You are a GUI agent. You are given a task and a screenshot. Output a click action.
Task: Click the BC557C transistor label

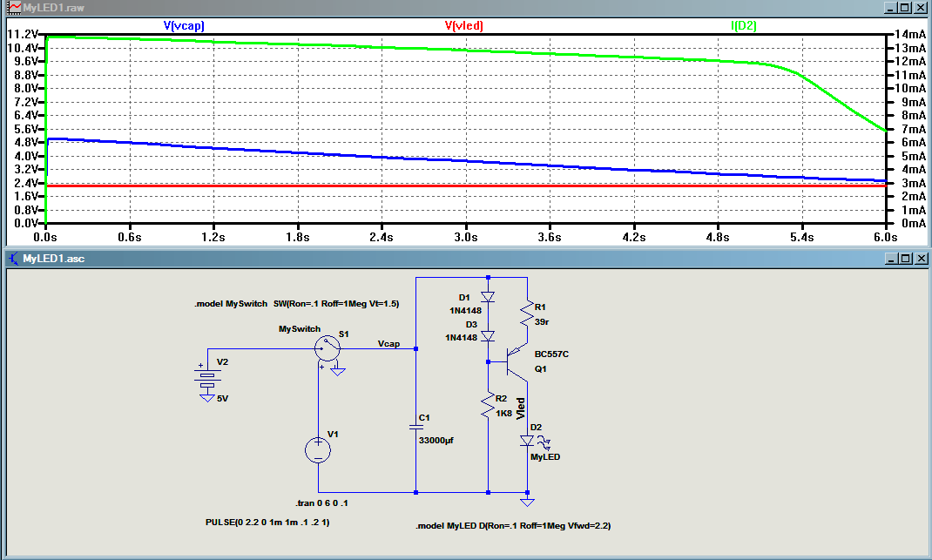coord(551,354)
